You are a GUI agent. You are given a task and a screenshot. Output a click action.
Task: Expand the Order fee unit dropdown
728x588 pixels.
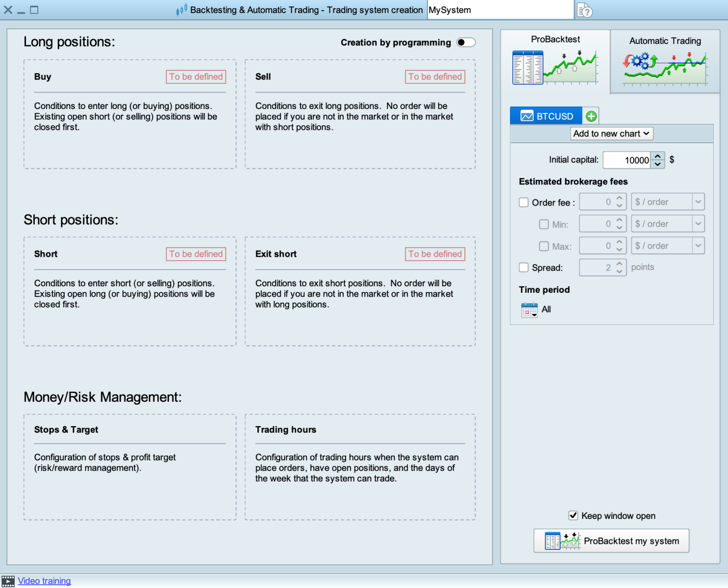coord(698,202)
